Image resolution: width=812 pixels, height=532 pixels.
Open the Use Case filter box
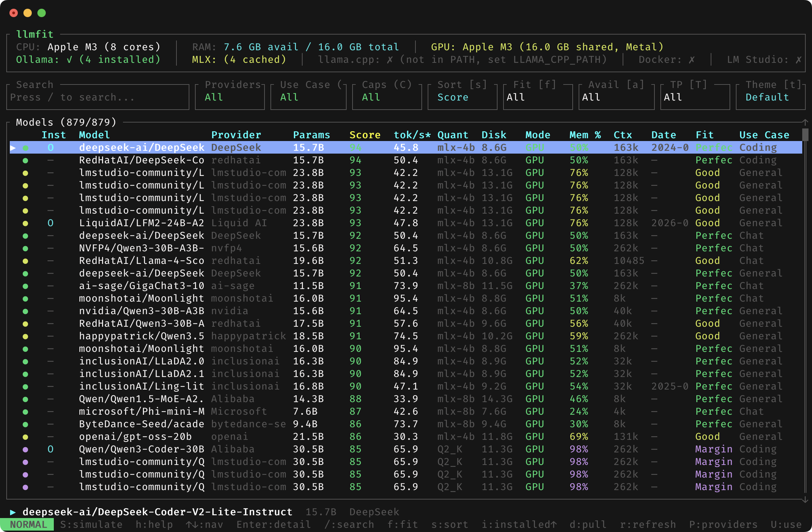click(x=309, y=97)
